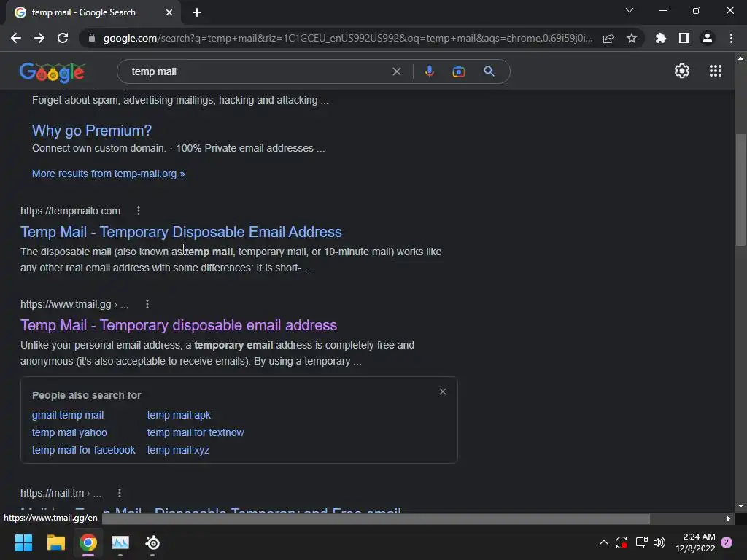Reload the current page
This screenshot has width=747, height=560.
(x=63, y=38)
